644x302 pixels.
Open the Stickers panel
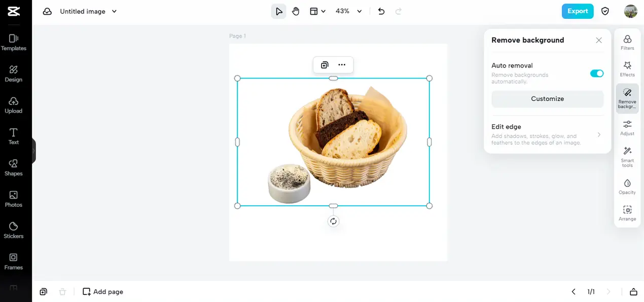coord(14,231)
